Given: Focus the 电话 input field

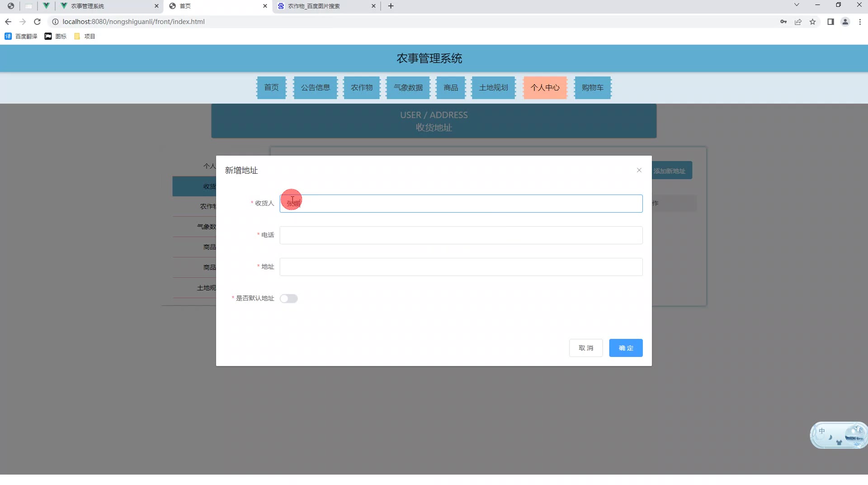Looking at the screenshot, I should pos(461,235).
